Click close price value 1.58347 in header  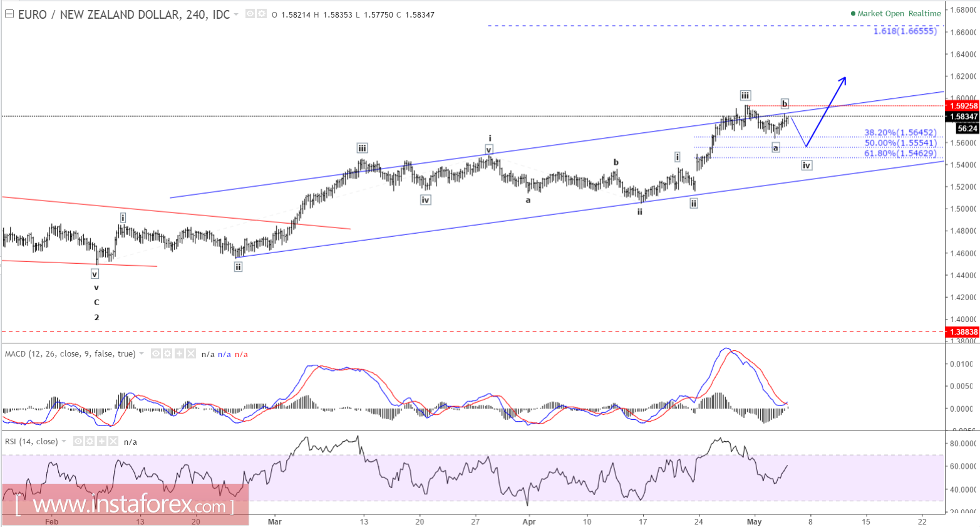point(420,14)
